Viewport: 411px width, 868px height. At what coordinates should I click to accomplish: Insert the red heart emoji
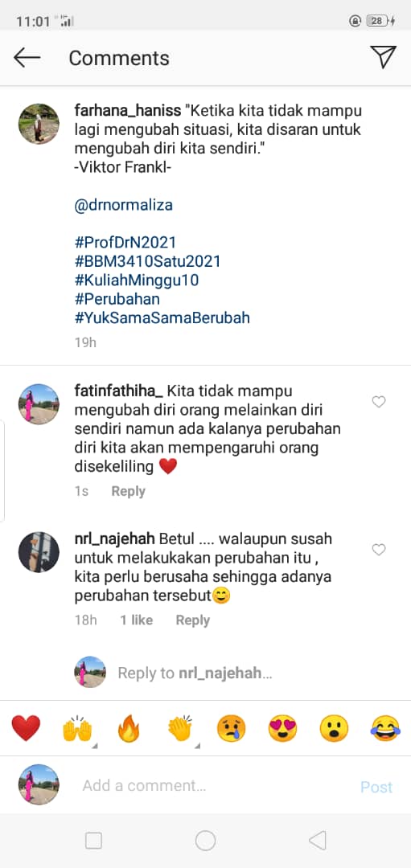[26, 728]
